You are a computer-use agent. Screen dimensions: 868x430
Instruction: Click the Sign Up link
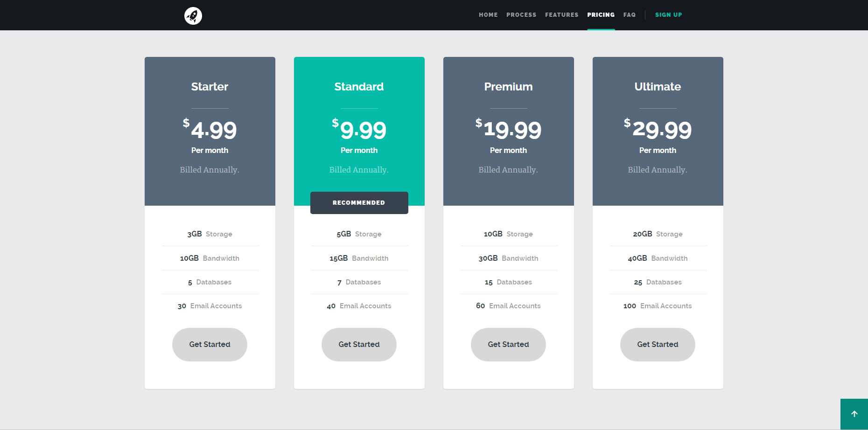pos(668,15)
